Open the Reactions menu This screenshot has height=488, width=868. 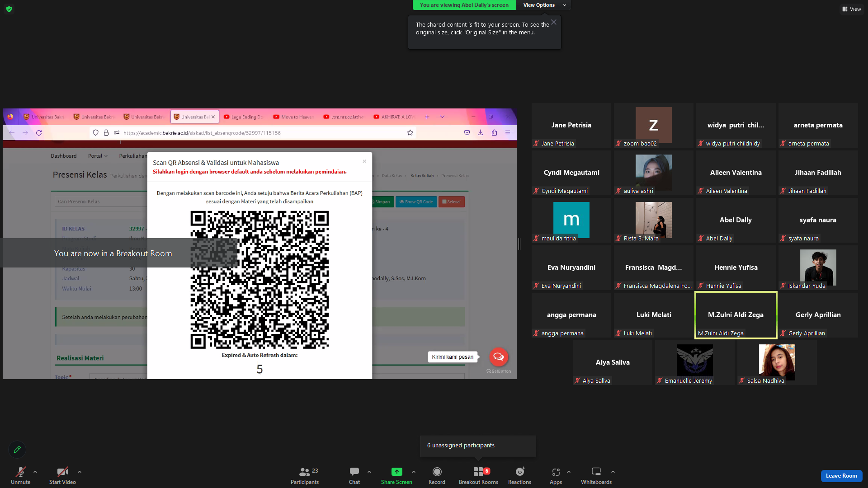coord(519,475)
